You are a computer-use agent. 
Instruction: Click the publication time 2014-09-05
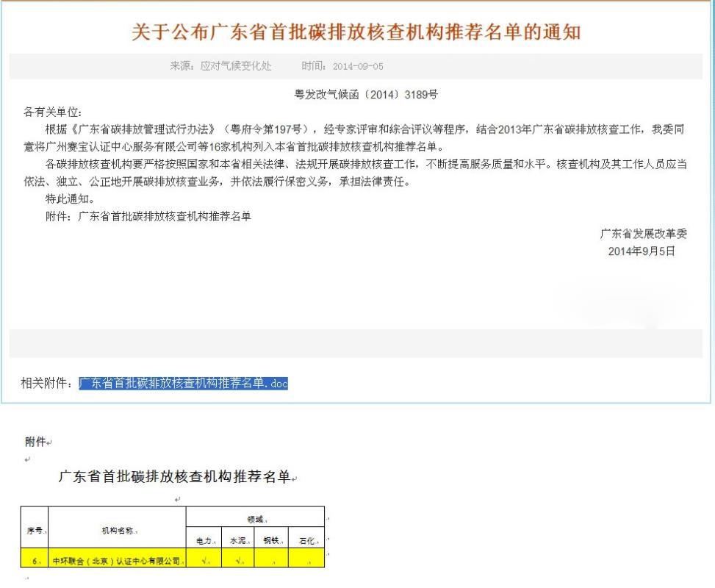(x=358, y=66)
